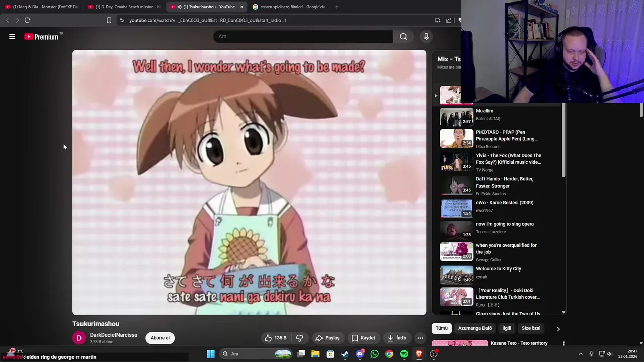Open Steam from the taskbar
The image size is (644, 362).
pyautogui.click(x=345, y=354)
